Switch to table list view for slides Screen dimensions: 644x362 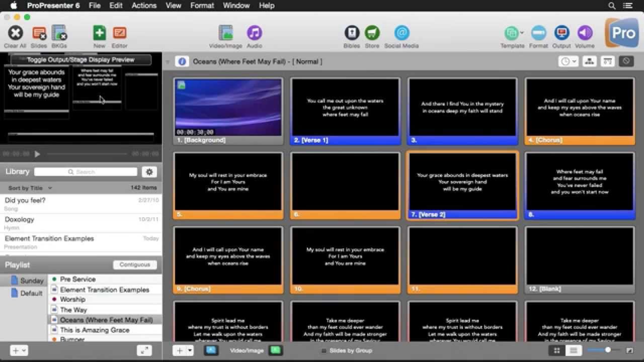[574, 350]
